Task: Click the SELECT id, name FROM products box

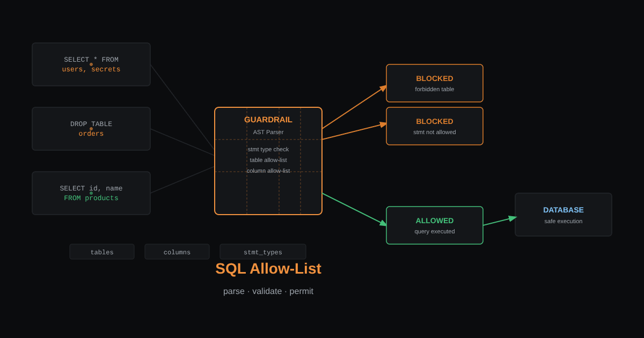Action: 91,193
